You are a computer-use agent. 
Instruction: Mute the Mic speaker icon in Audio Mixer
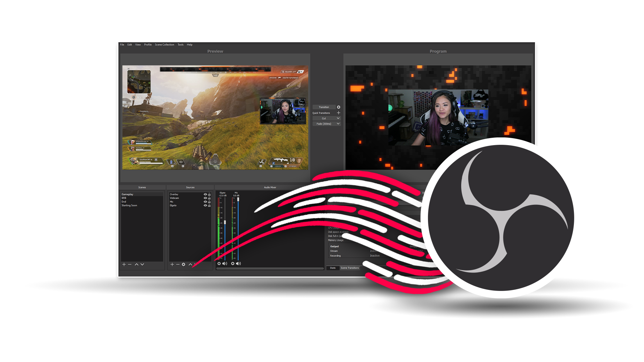tap(239, 263)
